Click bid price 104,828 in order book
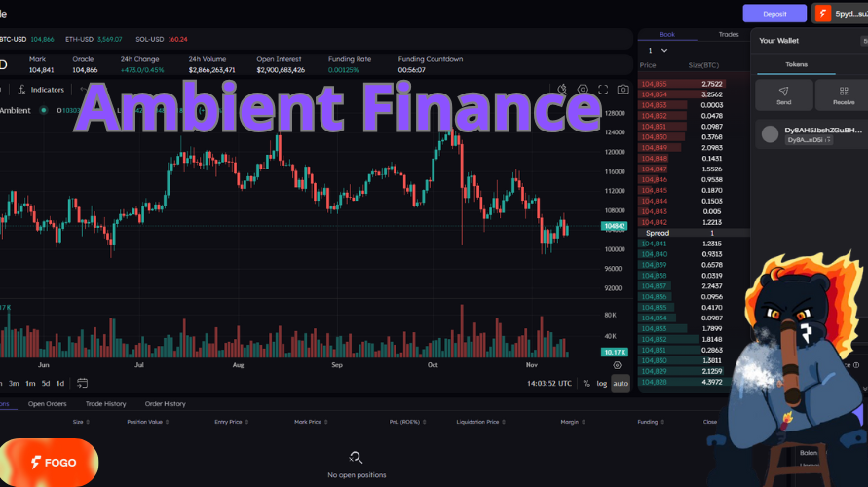Screen dimensions: 868x487 coord(654,382)
